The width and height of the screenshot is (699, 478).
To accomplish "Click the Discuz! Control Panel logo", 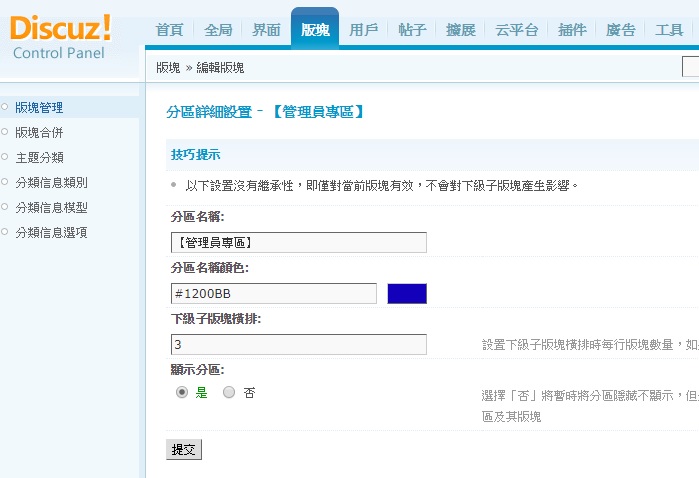I will pyautogui.click(x=60, y=37).
